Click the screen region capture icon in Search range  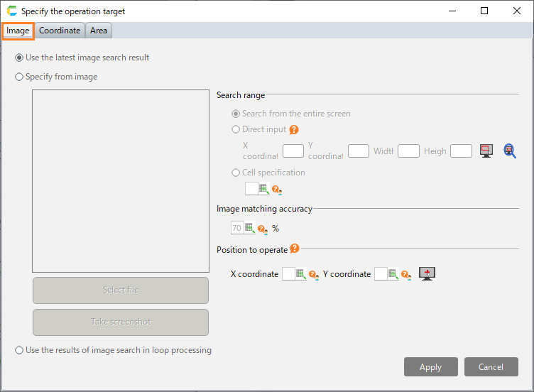point(486,151)
